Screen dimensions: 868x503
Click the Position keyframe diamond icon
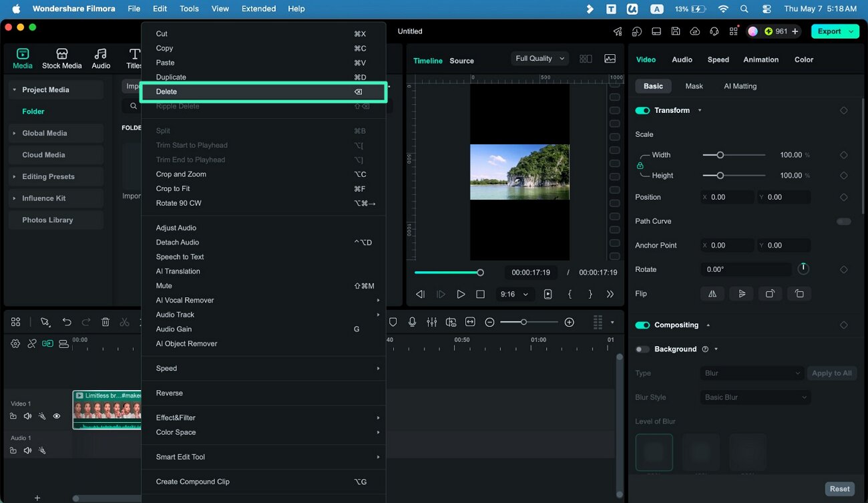pos(843,198)
